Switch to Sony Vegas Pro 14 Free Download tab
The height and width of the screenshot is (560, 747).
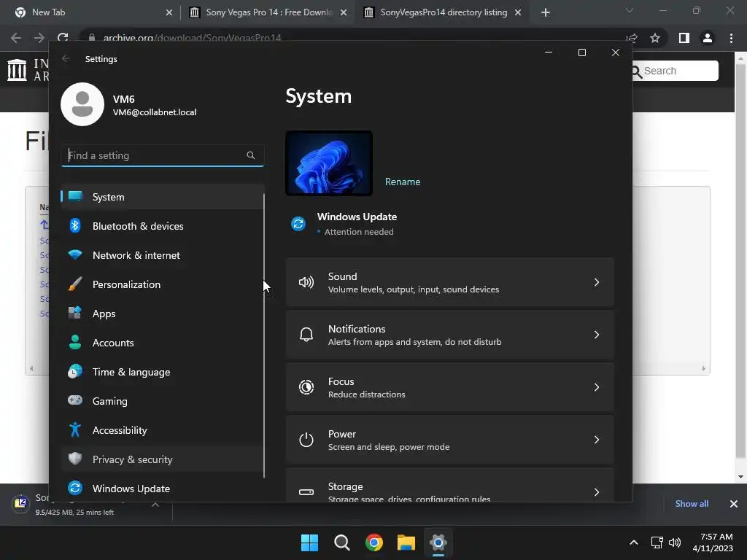click(x=268, y=12)
